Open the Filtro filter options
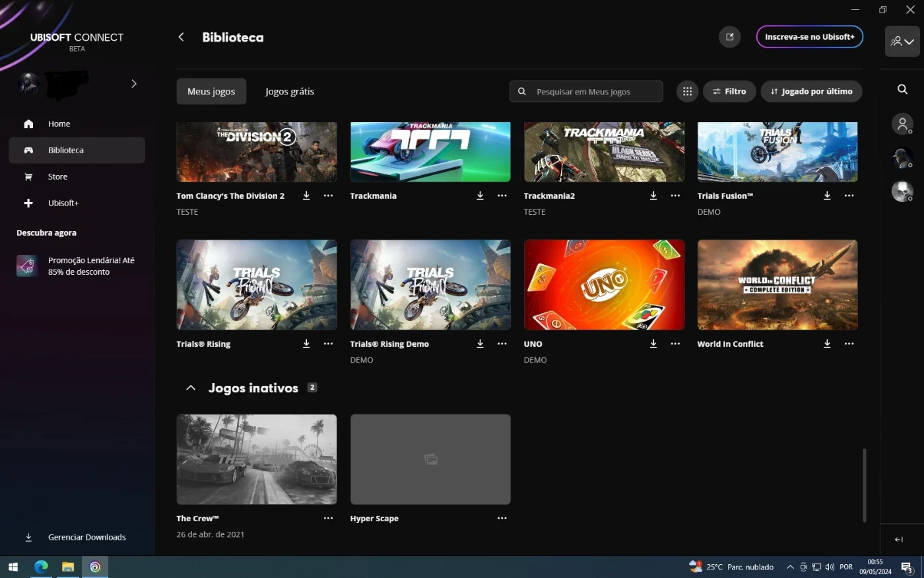This screenshot has height=578, width=924. pyautogui.click(x=729, y=91)
